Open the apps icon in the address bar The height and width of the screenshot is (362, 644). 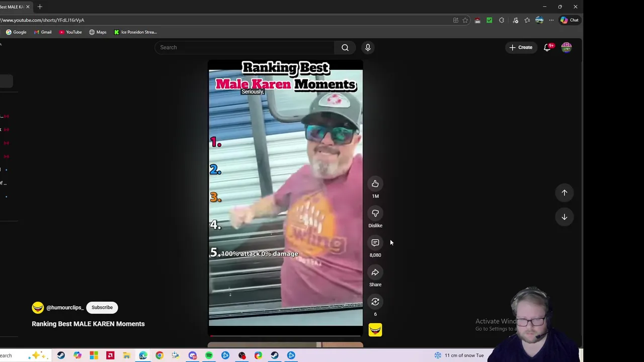click(456, 20)
